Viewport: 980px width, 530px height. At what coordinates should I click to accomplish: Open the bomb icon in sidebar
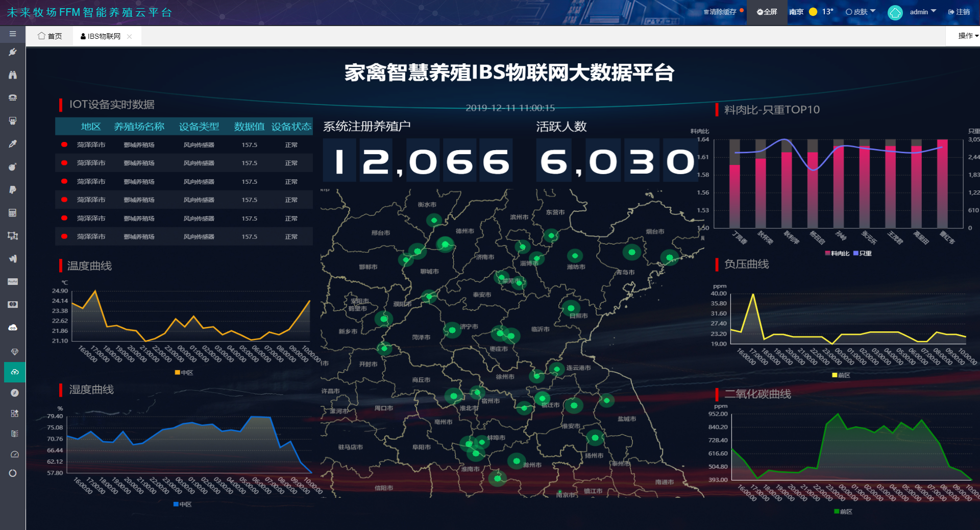click(13, 166)
